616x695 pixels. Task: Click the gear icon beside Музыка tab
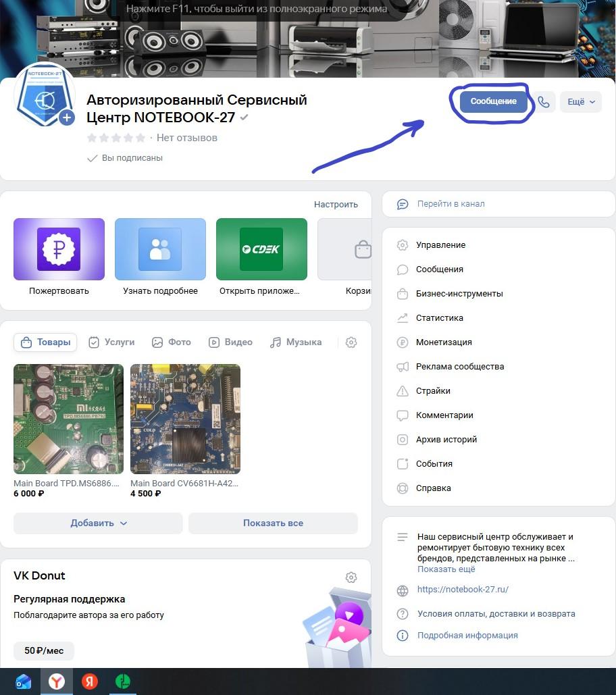click(x=351, y=342)
